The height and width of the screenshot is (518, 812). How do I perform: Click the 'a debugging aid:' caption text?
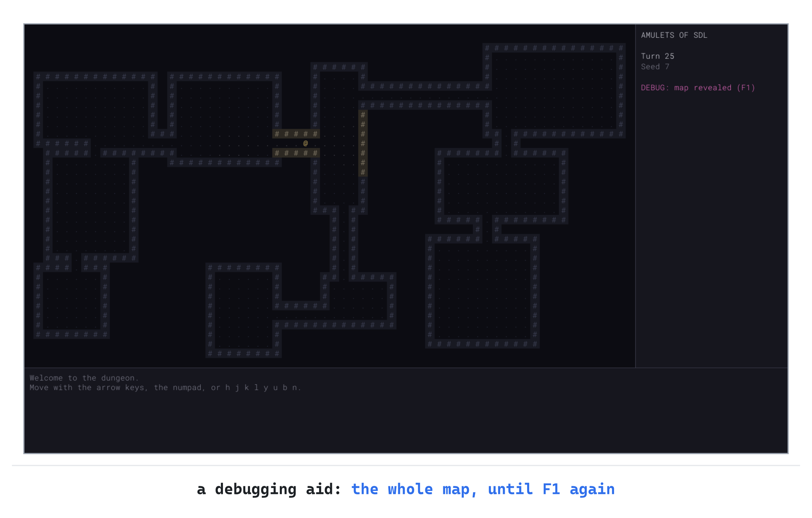pyautogui.click(x=269, y=489)
